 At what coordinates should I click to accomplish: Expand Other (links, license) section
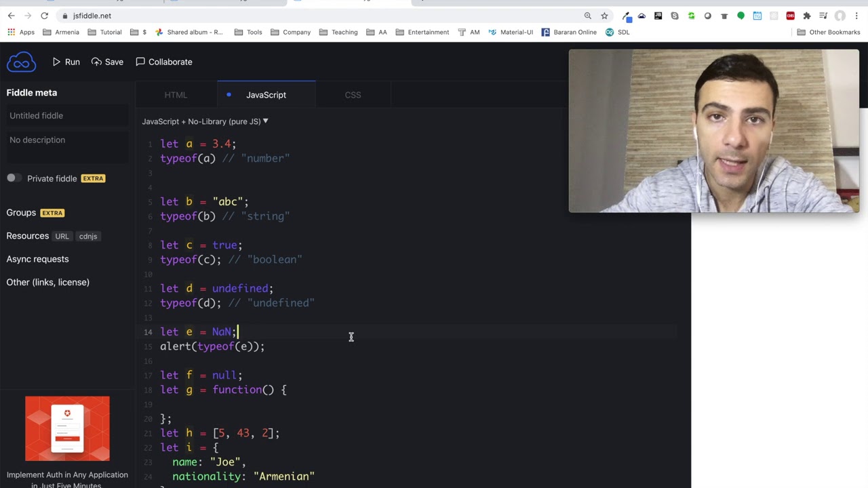(47, 282)
